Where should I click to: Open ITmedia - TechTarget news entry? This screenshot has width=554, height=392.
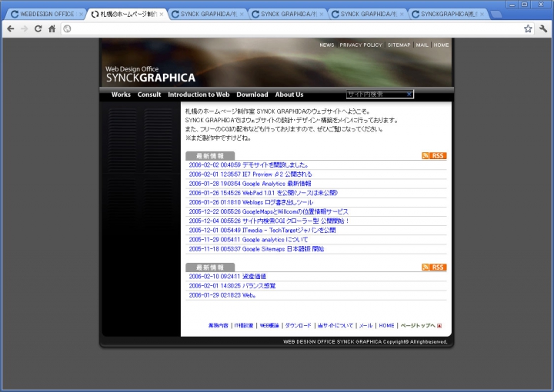(262, 231)
